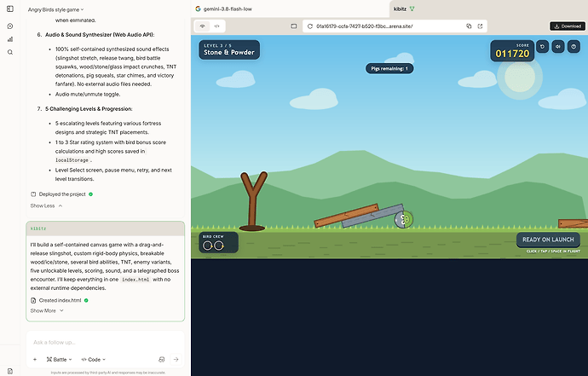The image size is (588, 376).
Task: Click the plus attach icon
Action: tap(35, 360)
